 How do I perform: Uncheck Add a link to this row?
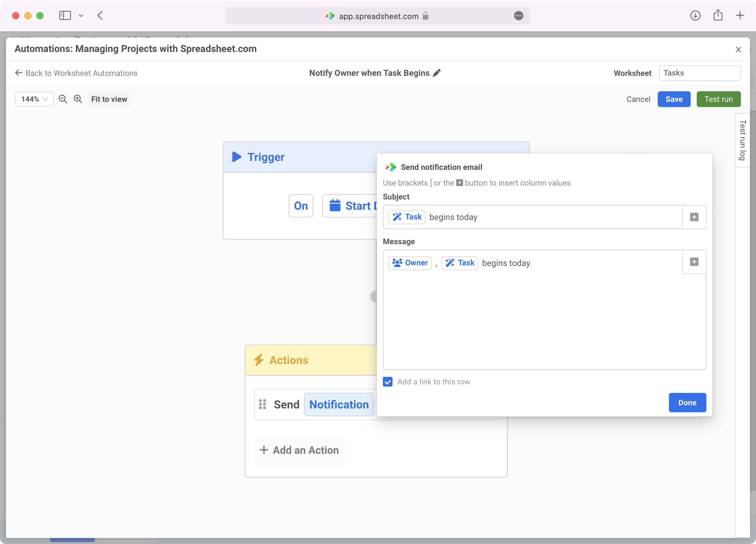pos(388,382)
